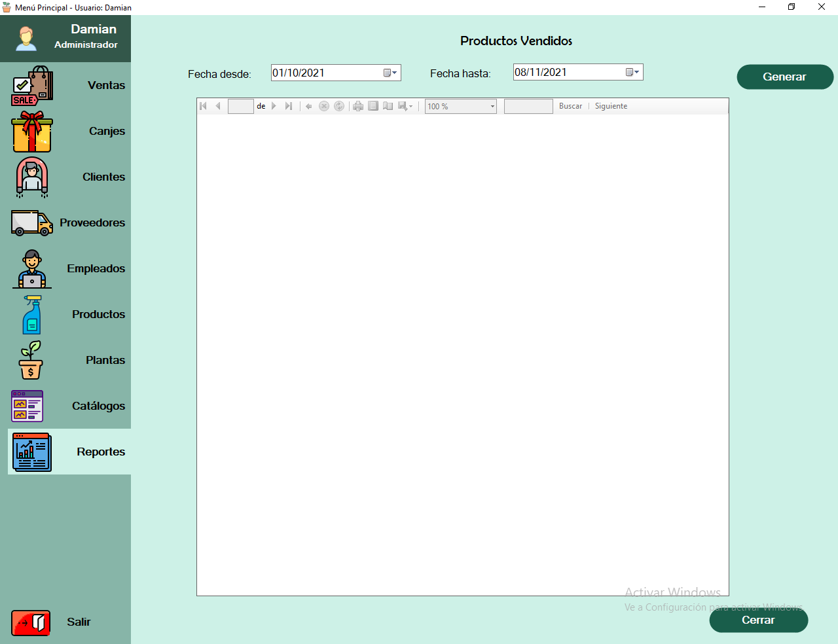Click the Empleados worker icon

point(32,269)
